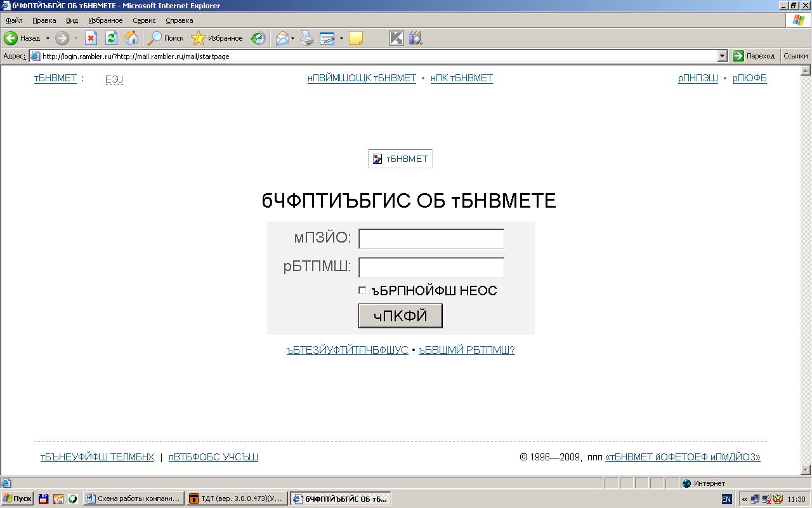Click the рПЮФБ link
Viewport: 812px width, 508px height.
[750, 78]
